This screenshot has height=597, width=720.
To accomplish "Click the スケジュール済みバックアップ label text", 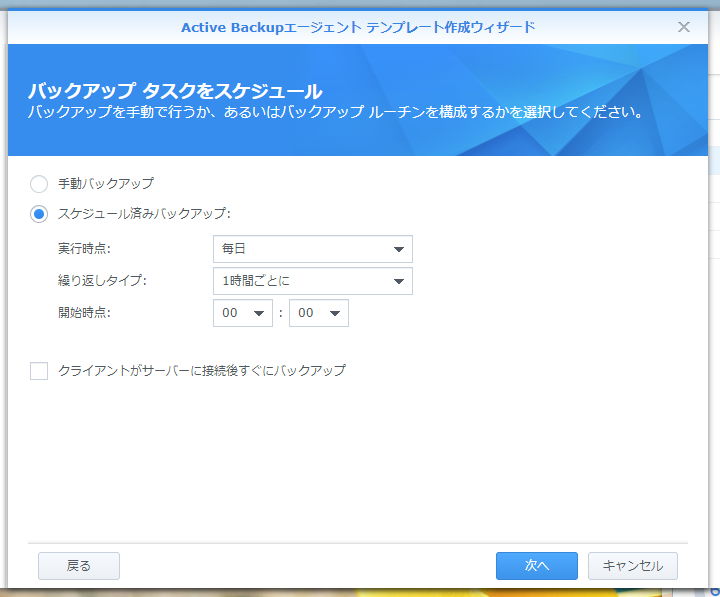I will pos(144,214).
